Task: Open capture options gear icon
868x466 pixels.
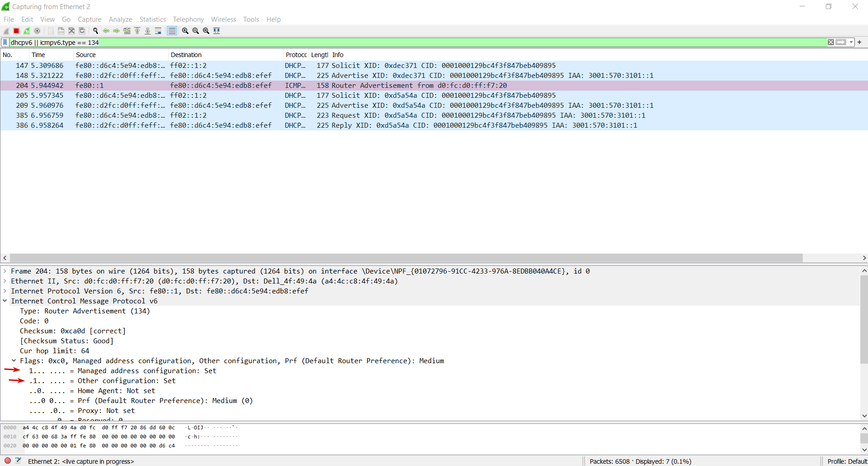Action: coord(37,31)
